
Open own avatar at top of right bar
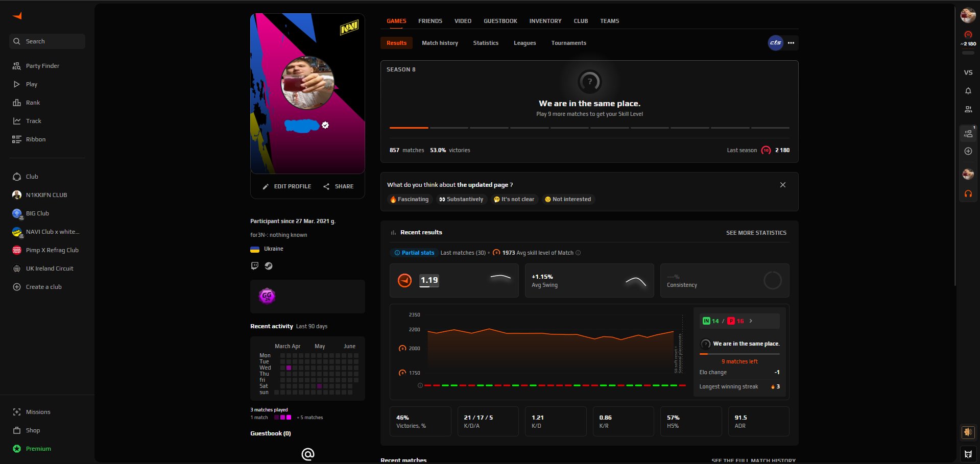click(968, 15)
